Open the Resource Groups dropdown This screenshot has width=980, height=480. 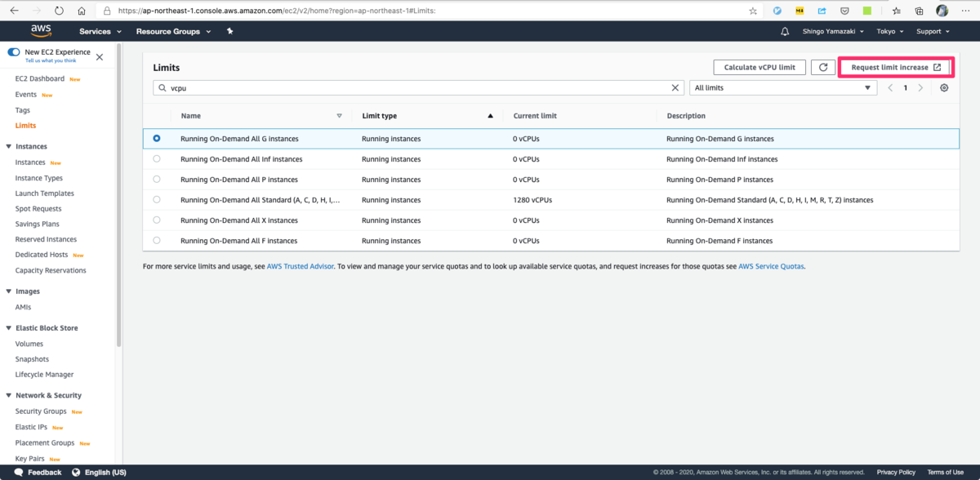pyautogui.click(x=173, y=31)
